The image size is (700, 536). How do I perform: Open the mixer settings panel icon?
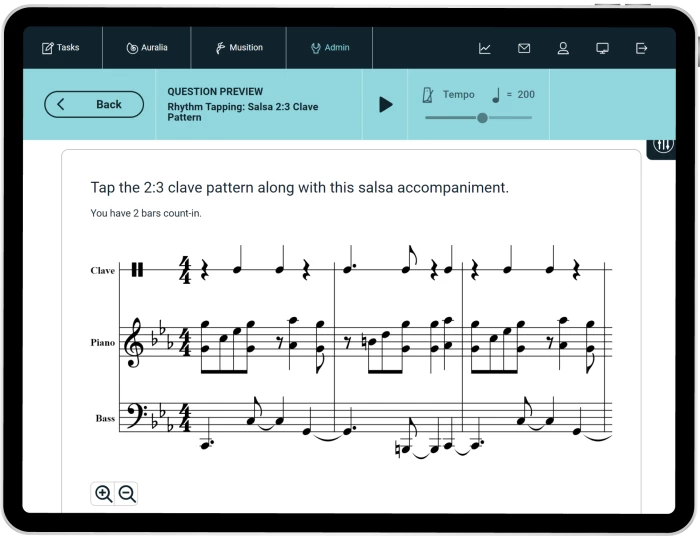coord(663,147)
